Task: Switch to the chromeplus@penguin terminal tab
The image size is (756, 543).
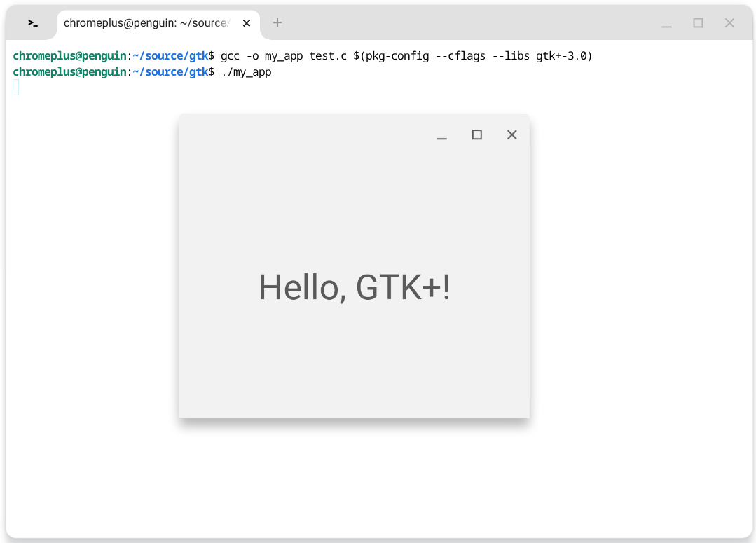Action: click(x=146, y=23)
